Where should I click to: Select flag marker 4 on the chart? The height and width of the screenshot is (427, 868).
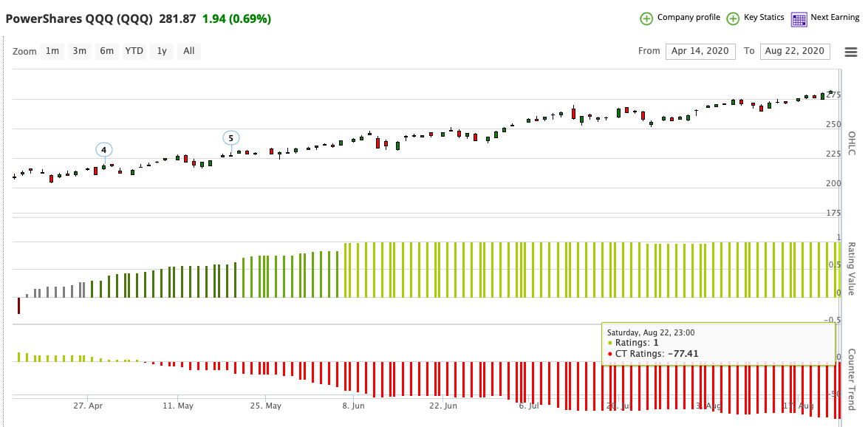[103, 150]
